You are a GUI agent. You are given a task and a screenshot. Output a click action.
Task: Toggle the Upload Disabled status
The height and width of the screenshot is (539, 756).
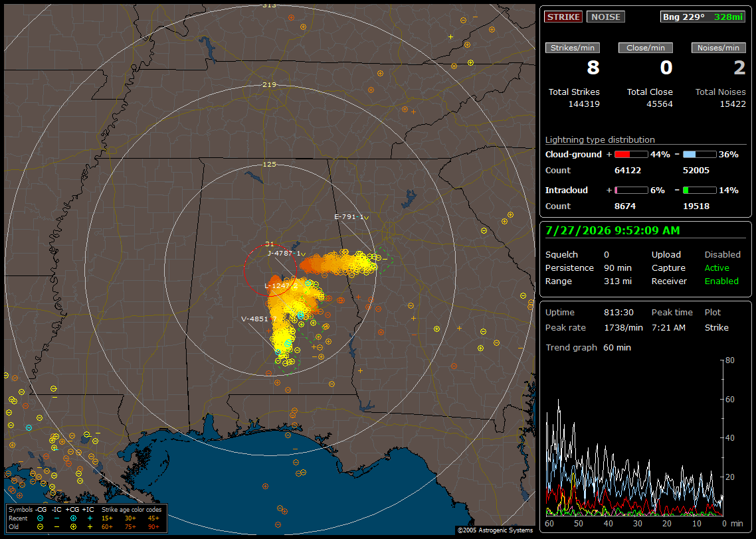point(722,255)
